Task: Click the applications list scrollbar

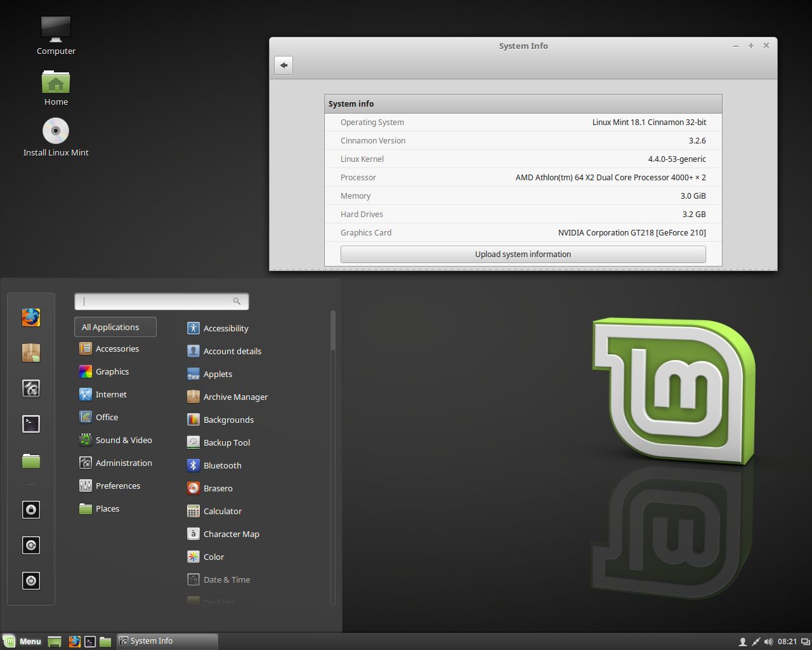Action: tap(333, 330)
